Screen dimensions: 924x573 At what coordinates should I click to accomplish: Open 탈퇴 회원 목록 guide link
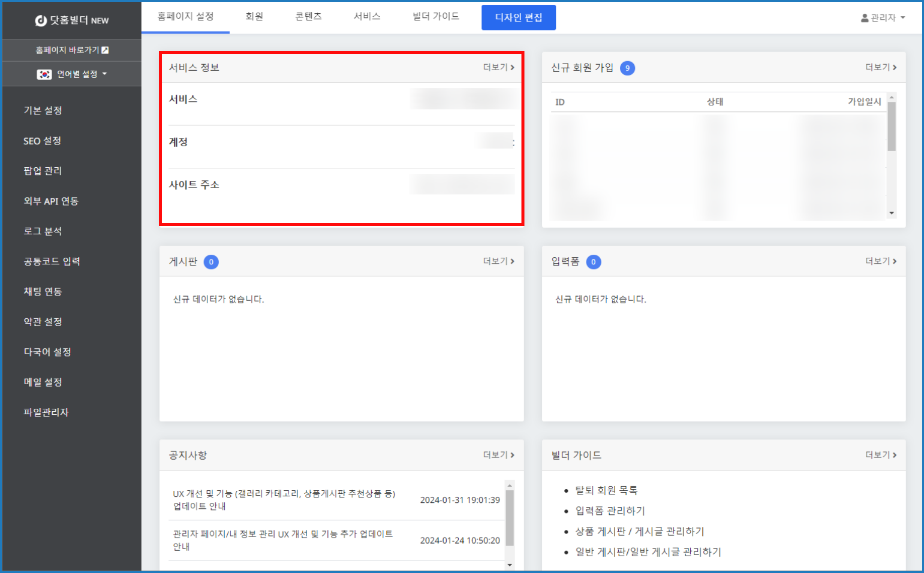click(x=606, y=490)
